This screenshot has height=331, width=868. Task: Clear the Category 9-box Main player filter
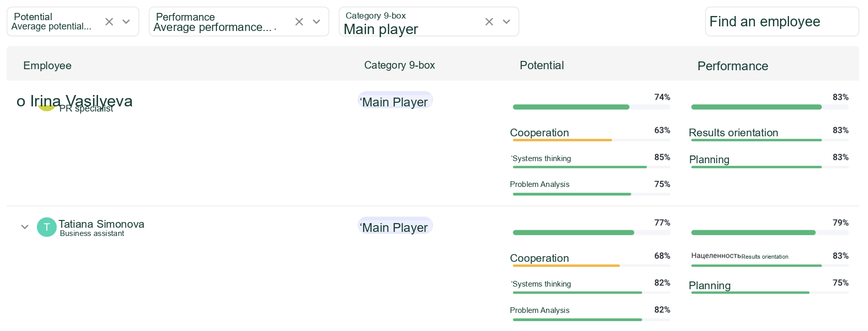tap(489, 22)
